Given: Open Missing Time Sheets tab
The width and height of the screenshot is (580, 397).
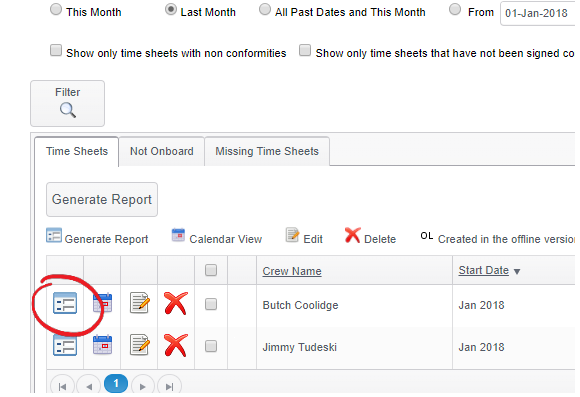Looking at the screenshot, I should pos(267,151).
